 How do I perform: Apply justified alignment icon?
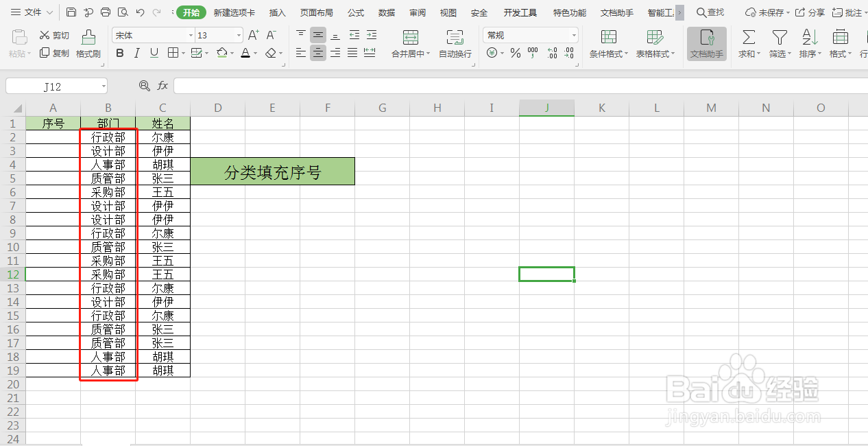click(x=352, y=53)
